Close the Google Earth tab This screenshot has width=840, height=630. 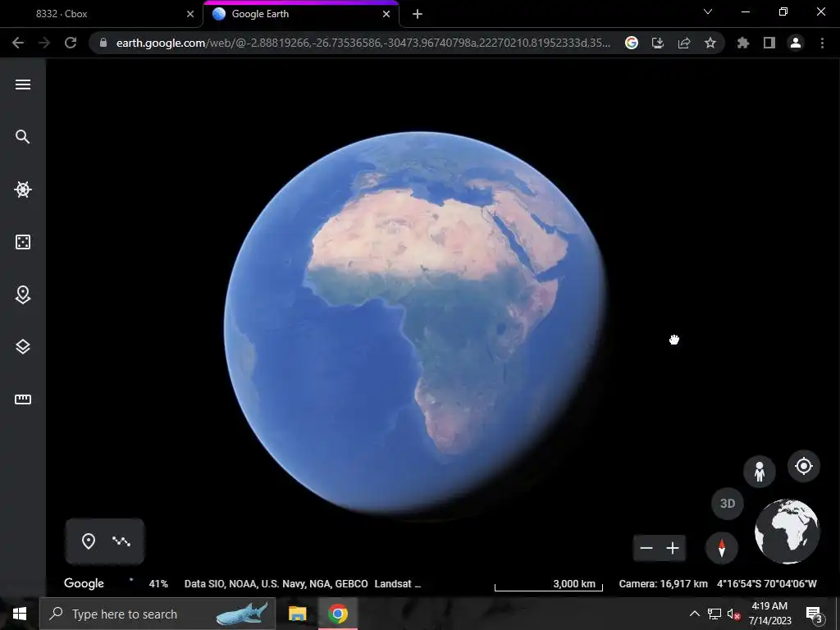[386, 14]
